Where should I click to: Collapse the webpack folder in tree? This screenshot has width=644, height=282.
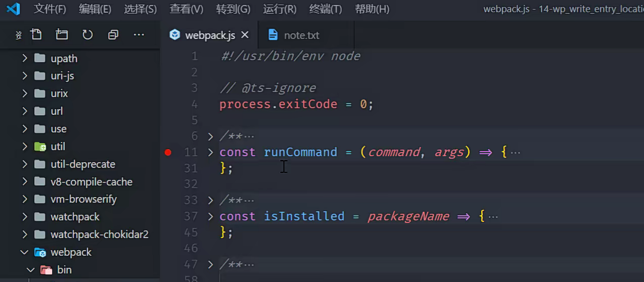point(24,252)
